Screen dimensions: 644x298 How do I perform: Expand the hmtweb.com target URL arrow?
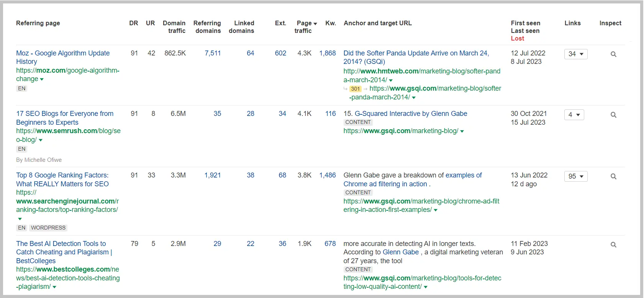tap(391, 80)
